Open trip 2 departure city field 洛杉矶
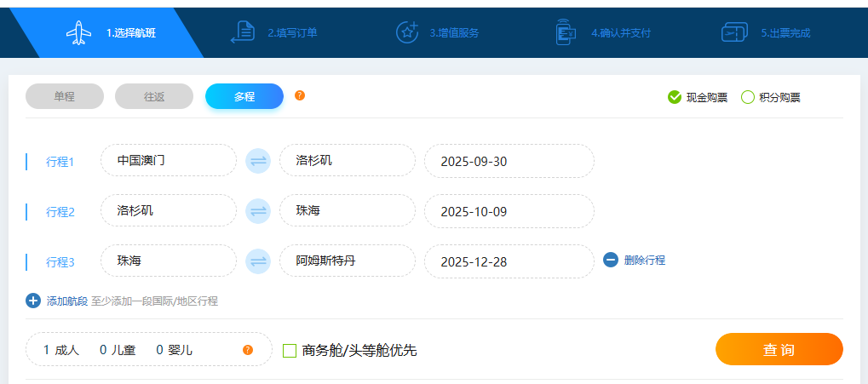868x384 pixels. click(169, 210)
